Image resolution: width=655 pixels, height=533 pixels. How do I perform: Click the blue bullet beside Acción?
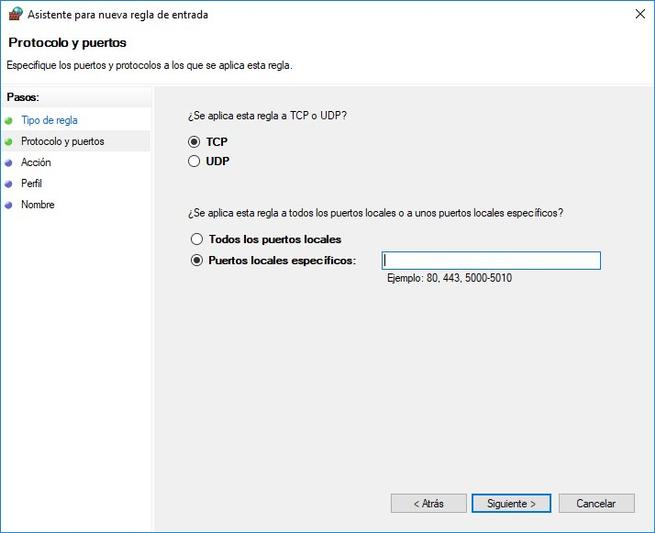click(9, 162)
